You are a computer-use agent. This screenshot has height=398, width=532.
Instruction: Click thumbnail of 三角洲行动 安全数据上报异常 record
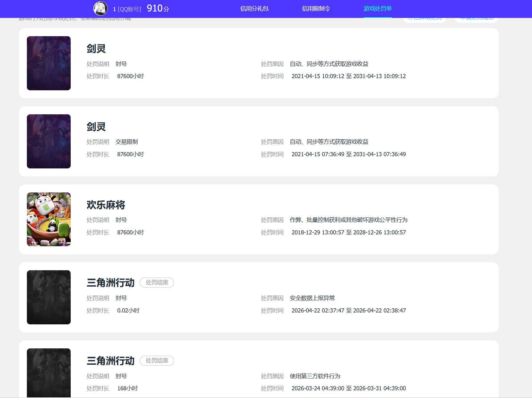click(x=49, y=297)
